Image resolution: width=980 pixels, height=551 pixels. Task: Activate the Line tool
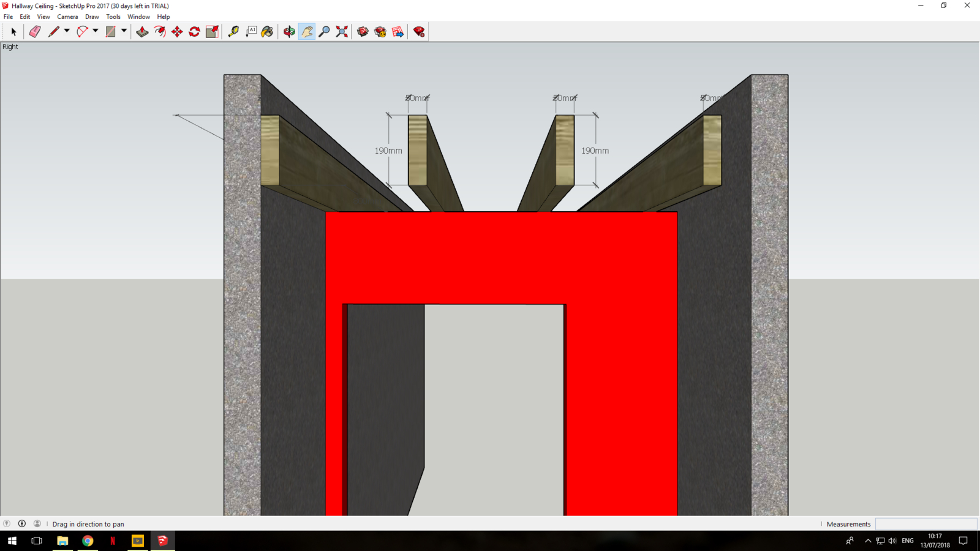click(55, 31)
